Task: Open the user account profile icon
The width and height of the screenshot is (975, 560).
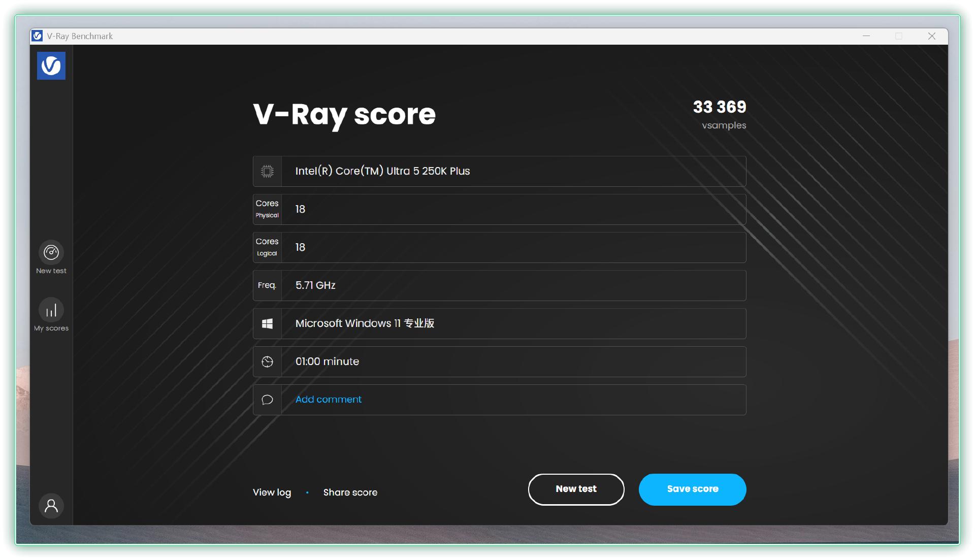Action: pyautogui.click(x=51, y=506)
